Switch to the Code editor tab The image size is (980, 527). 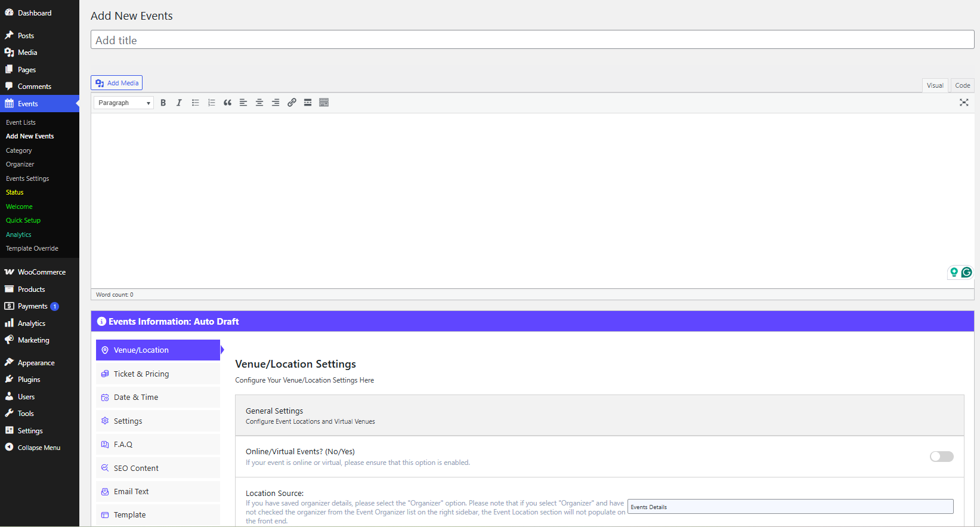point(962,85)
